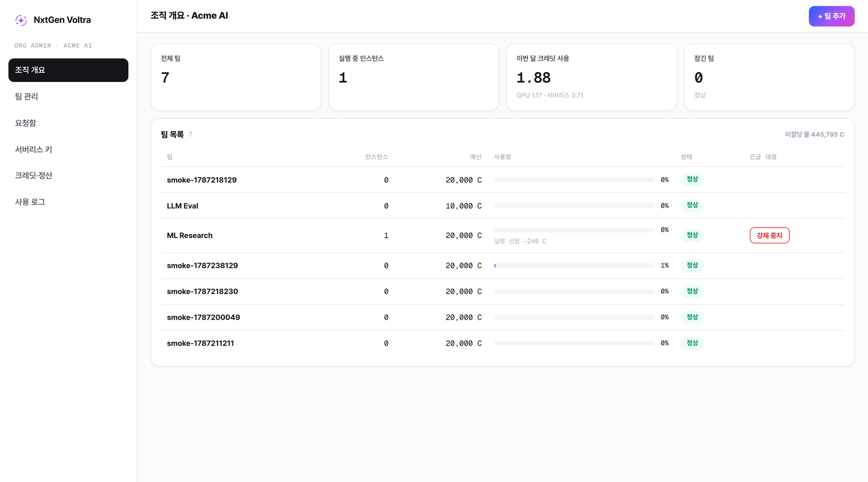Image resolution: width=868 pixels, height=482 pixels.
Task: Select the smoke-1787211211 team name
Action: click(x=200, y=344)
